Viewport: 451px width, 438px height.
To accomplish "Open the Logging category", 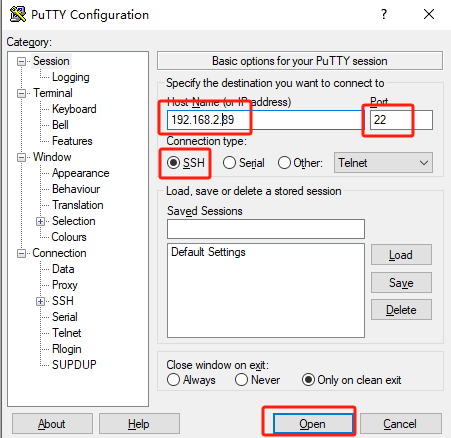I will pos(71,77).
